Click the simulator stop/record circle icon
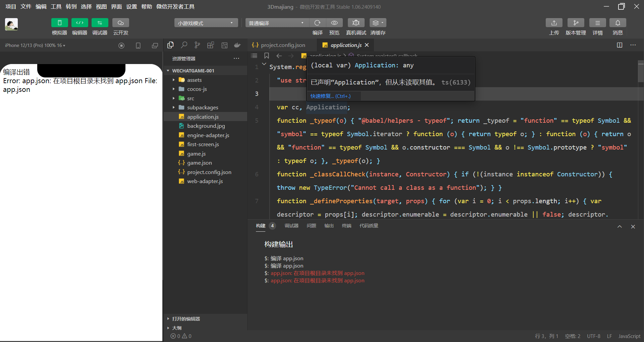 click(121, 46)
